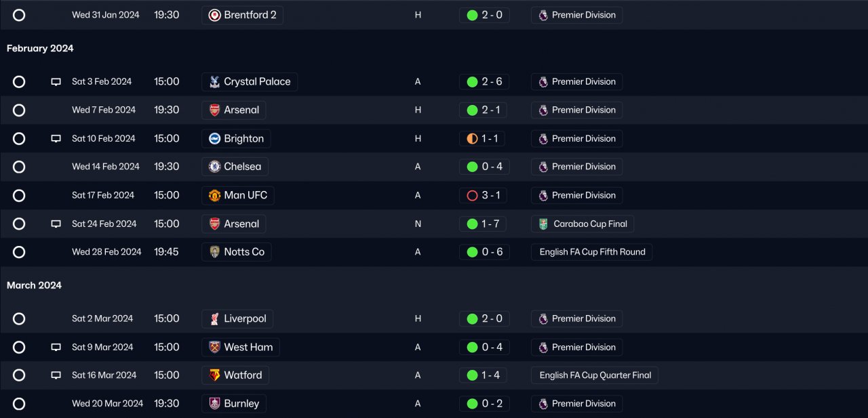Click the Liverpool club crest
Image resolution: width=868 pixels, height=418 pixels.
pyautogui.click(x=214, y=319)
